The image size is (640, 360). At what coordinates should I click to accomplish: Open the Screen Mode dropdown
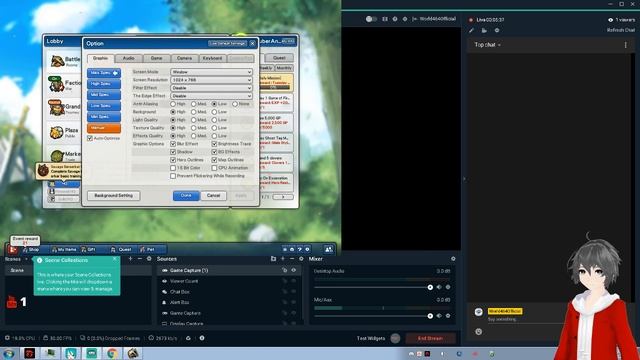211,72
